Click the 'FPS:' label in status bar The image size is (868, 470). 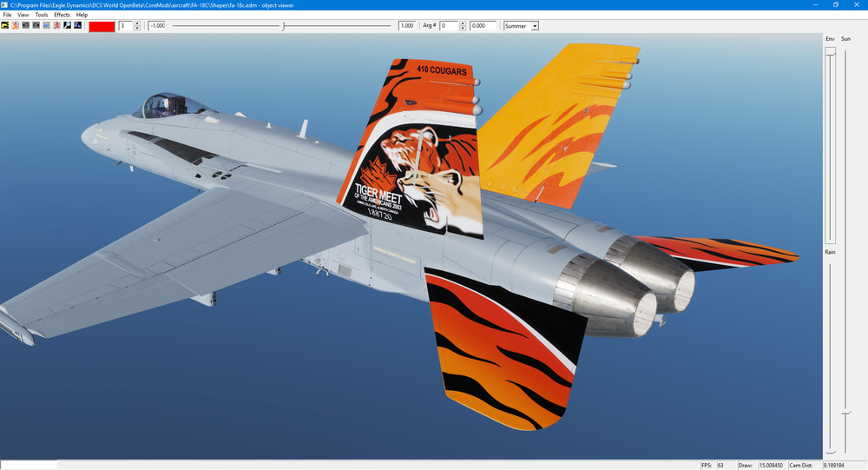click(707, 465)
